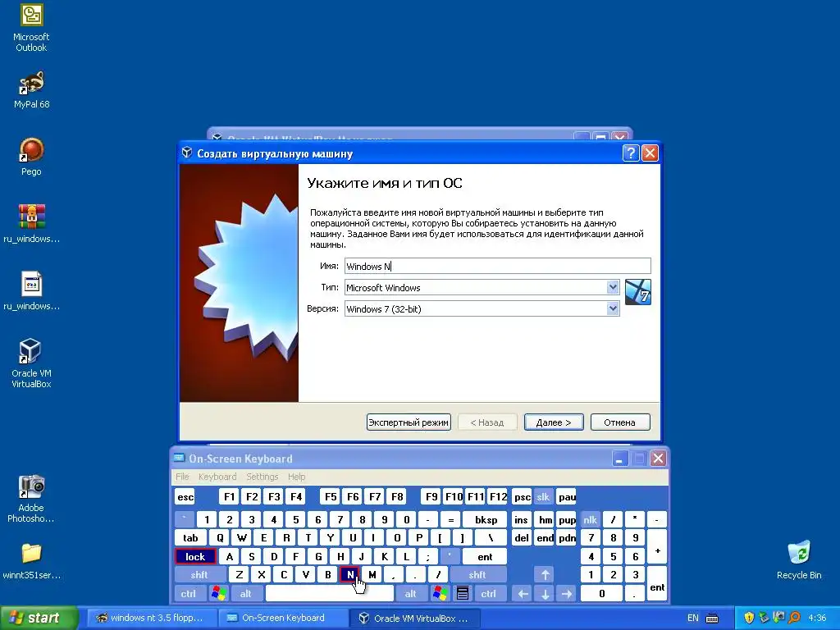The width and height of the screenshot is (840, 630).
Task: Click the up arrow key on keyboard
Action: click(545, 575)
